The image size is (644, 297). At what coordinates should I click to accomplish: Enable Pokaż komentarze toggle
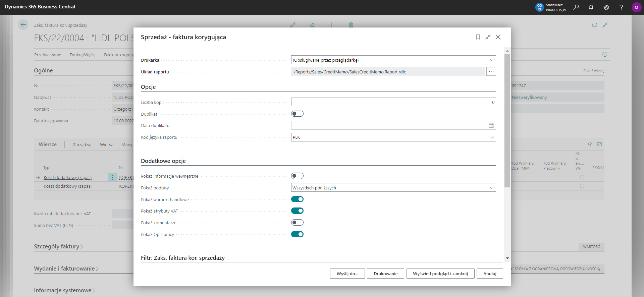297,223
